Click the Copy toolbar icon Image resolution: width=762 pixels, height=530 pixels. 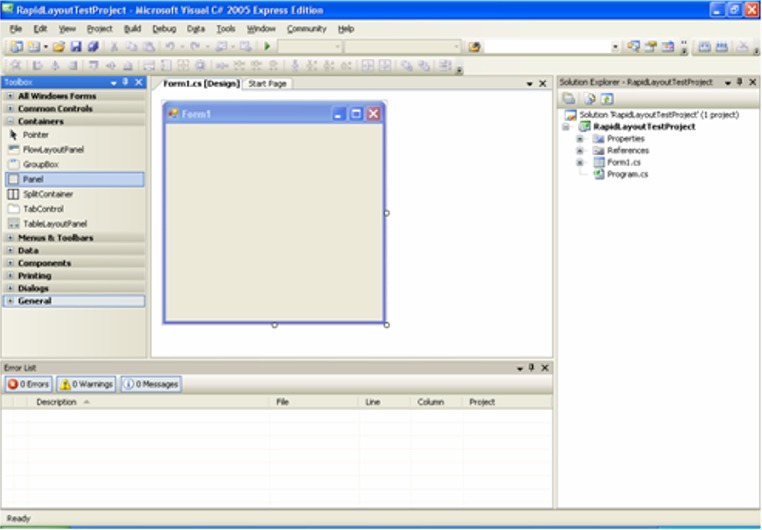coord(132,47)
